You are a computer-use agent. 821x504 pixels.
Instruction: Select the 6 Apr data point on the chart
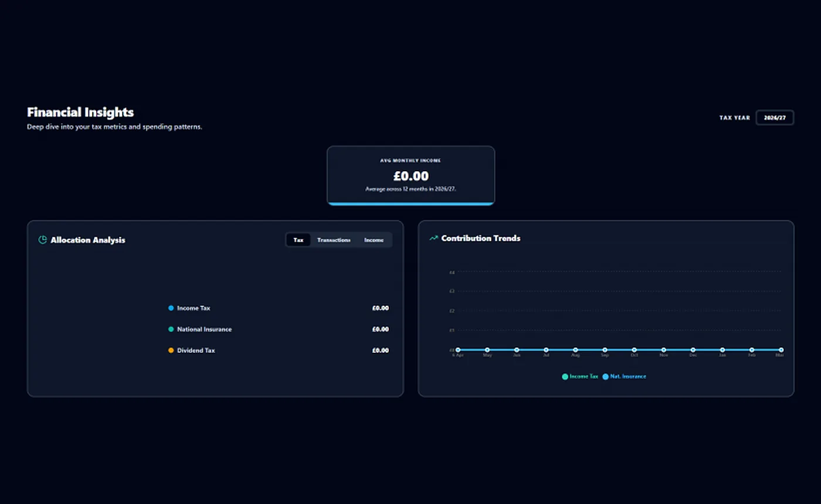click(458, 350)
